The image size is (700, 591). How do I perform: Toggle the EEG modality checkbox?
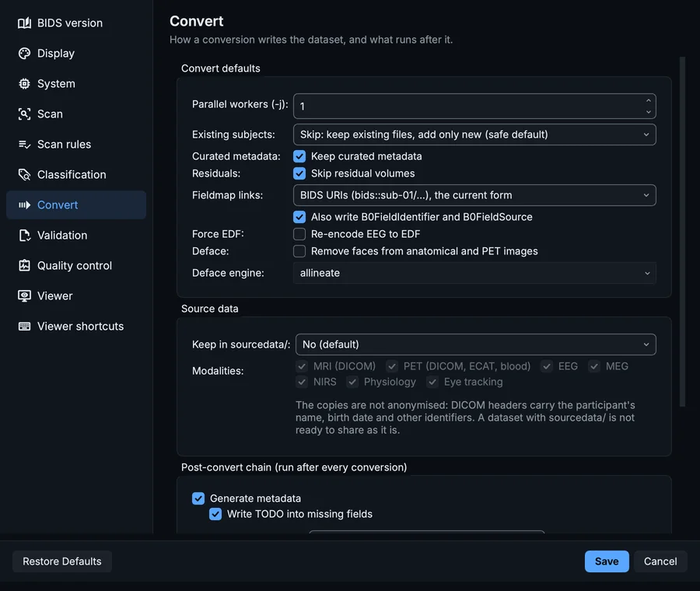click(x=547, y=366)
